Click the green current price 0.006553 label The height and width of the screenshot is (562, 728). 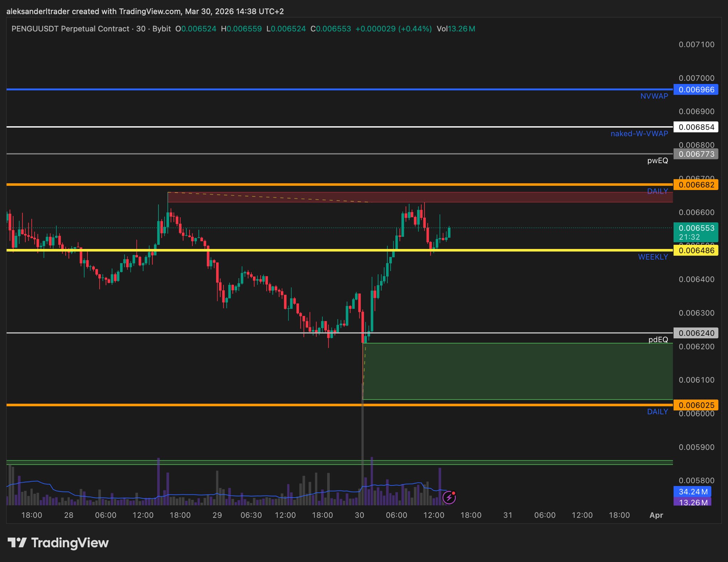[x=696, y=232]
